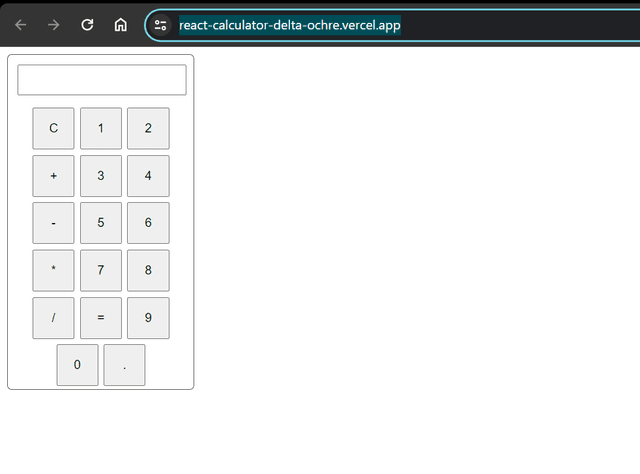Click the browser back arrow
The image size is (640, 474).
click(x=20, y=25)
